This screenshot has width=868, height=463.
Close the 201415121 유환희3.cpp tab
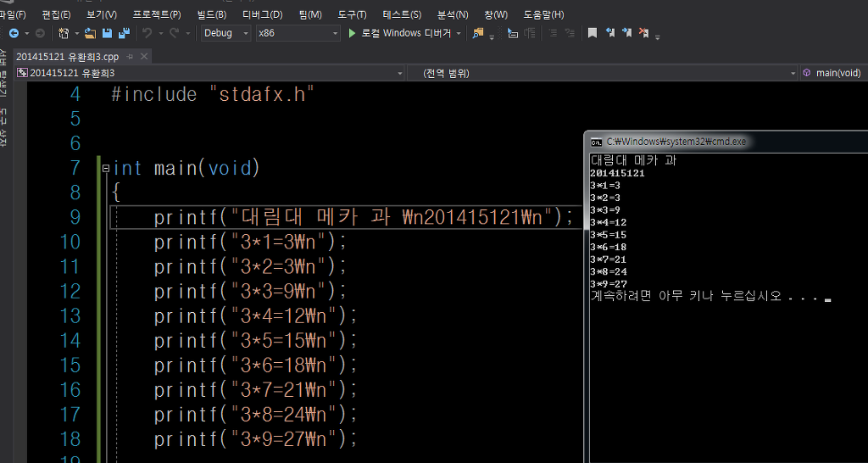point(144,57)
